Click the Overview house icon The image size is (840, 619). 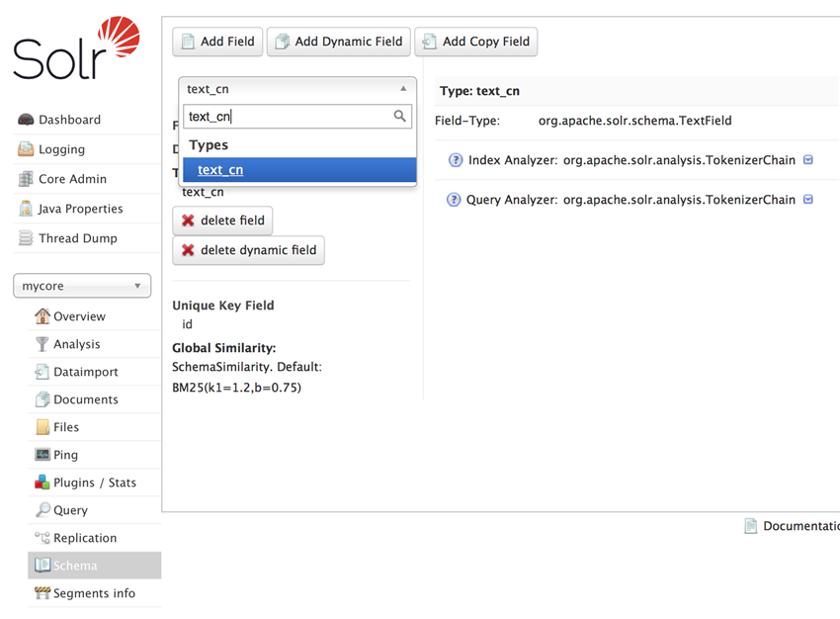coord(42,316)
